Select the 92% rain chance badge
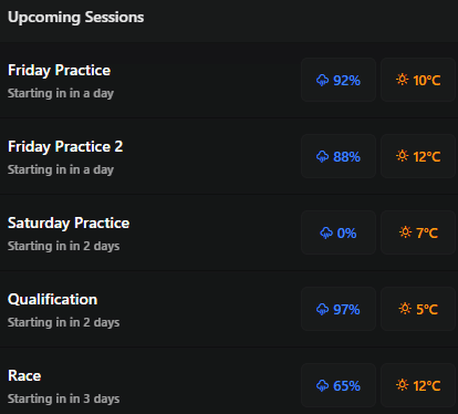The height and width of the screenshot is (414, 458). click(x=338, y=80)
